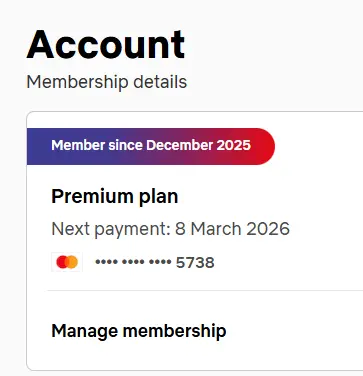Click the word Manage in Manage membership
This screenshot has height=376, width=363.
pyautogui.click(x=85, y=332)
